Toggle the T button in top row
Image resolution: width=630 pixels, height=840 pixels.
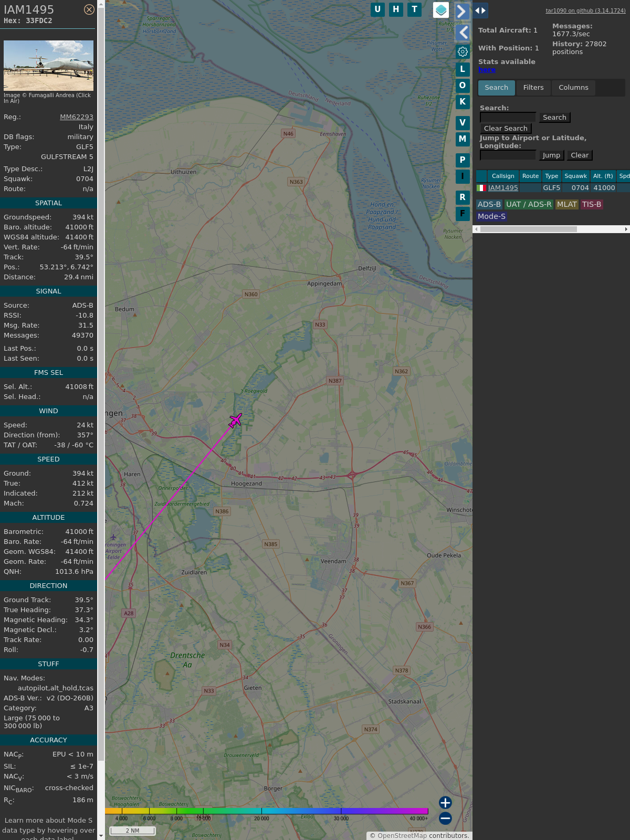coord(414,9)
